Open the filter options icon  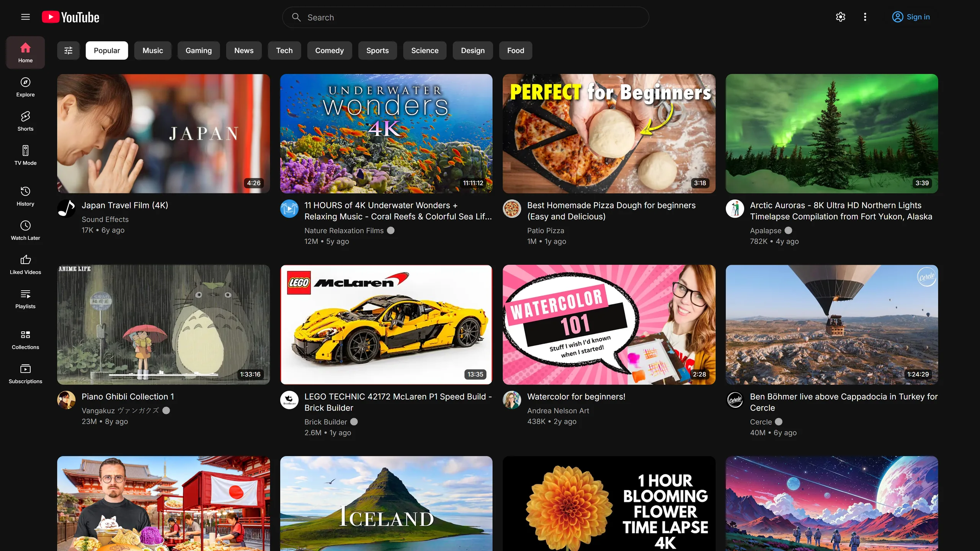[x=68, y=51]
